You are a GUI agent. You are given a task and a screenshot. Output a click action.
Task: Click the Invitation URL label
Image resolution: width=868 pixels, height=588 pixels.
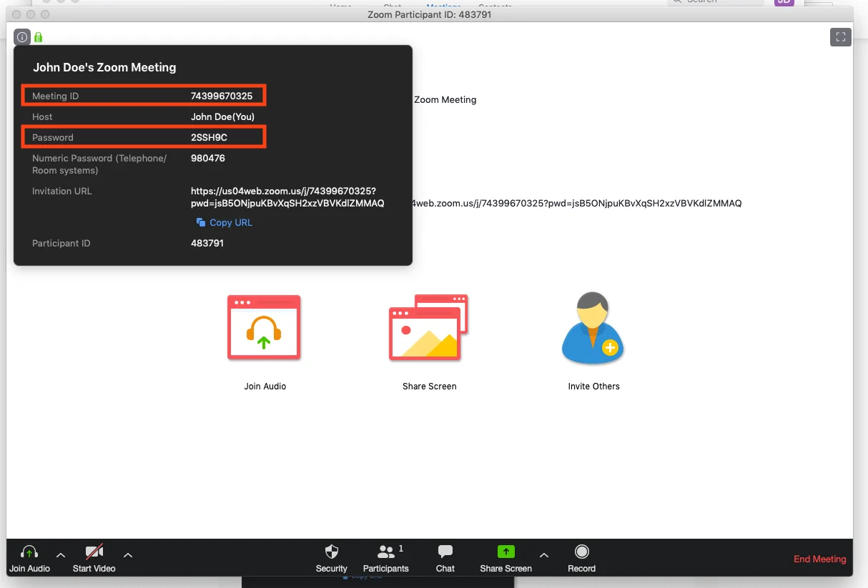tap(62, 191)
